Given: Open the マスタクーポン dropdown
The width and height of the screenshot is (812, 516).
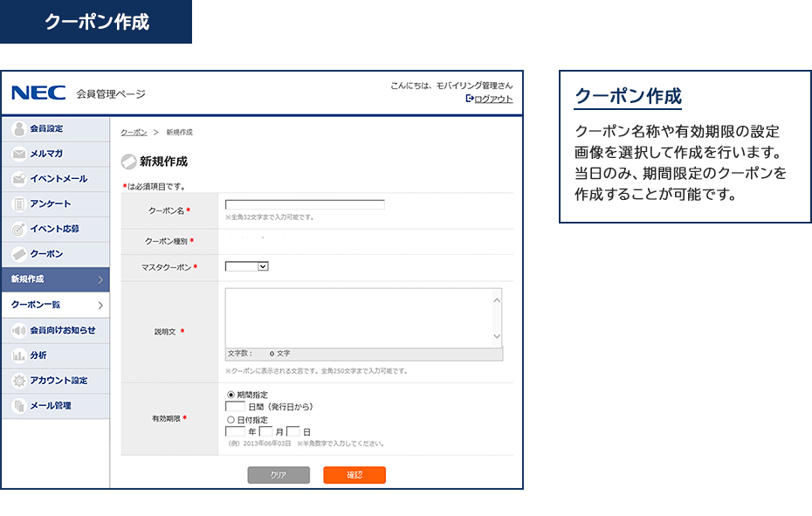Looking at the screenshot, I should pos(246,266).
